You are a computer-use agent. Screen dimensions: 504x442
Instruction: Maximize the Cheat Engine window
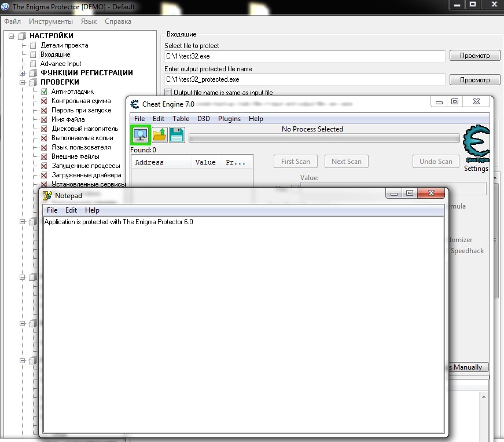tap(454, 101)
